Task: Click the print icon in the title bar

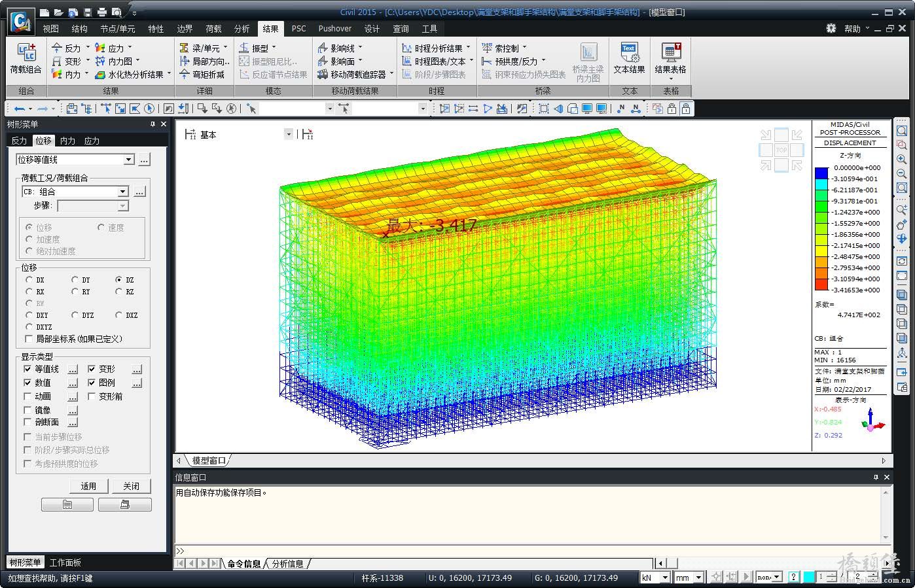Action: click(x=101, y=12)
